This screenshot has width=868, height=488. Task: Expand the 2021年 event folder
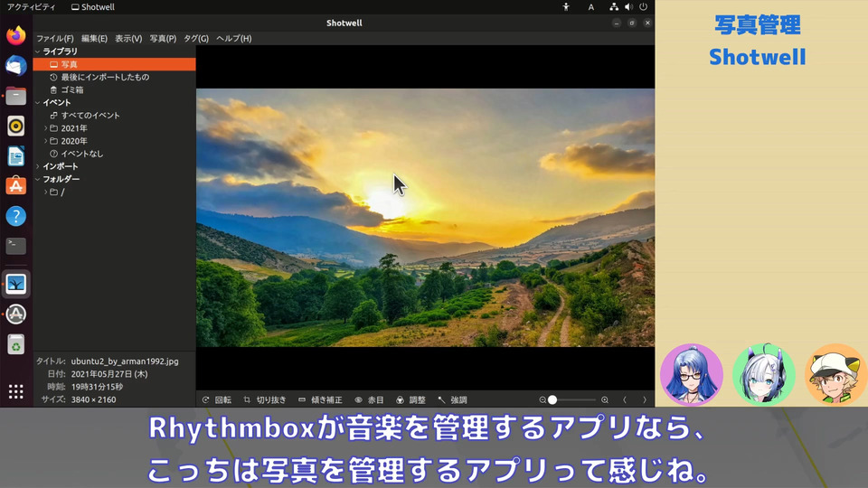(x=45, y=128)
